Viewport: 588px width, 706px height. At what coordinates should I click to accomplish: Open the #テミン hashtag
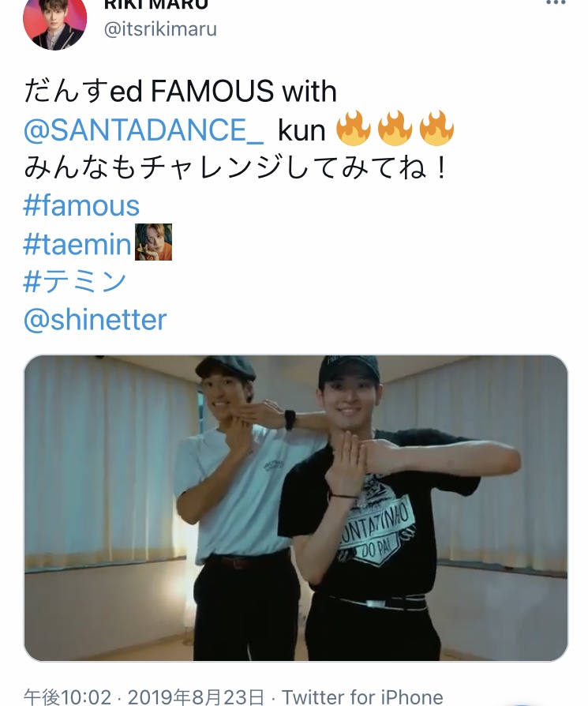coord(75,281)
